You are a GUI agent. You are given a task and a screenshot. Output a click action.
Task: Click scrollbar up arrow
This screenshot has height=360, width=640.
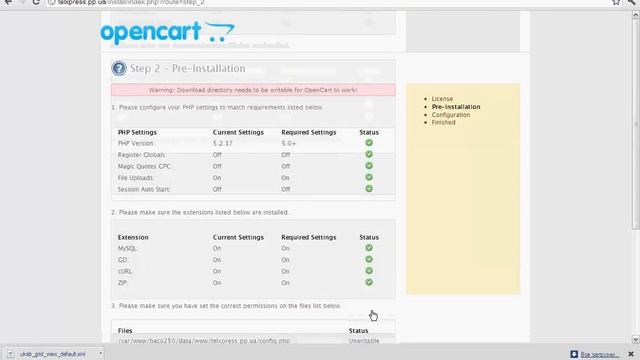pyautogui.click(x=636, y=15)
